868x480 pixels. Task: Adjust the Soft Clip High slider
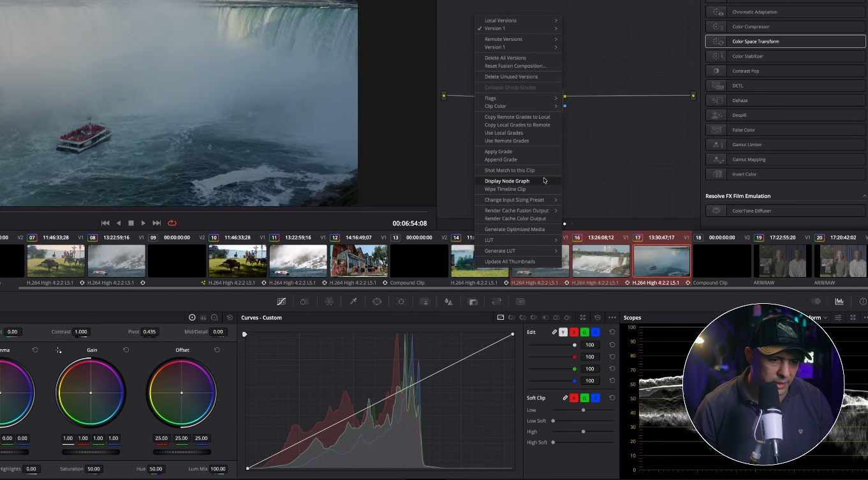(584, 431)
